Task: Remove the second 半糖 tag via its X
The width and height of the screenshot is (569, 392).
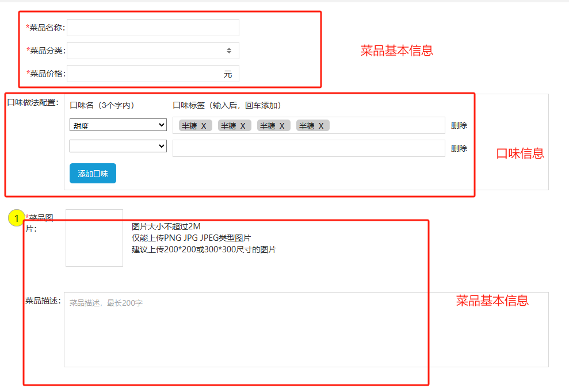Action: click(243, 126)
